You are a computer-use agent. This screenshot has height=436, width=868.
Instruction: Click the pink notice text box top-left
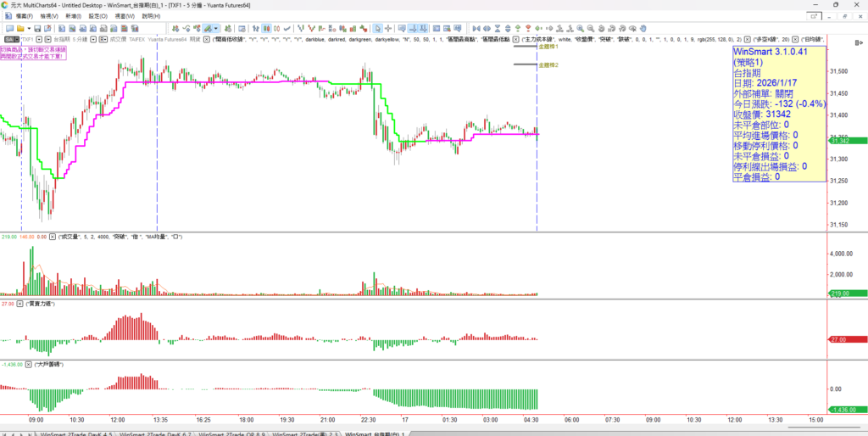(x=27, y=53)
